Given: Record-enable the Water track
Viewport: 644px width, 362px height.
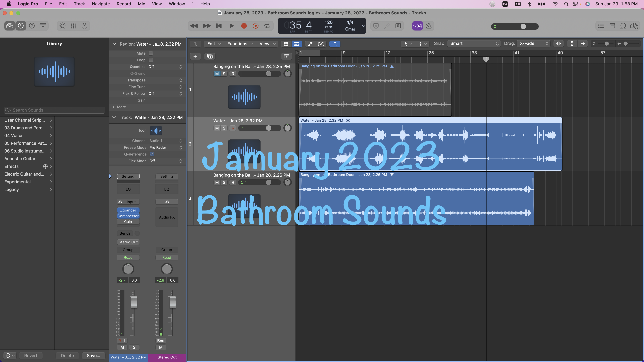Looking at the screenshot, I should [233, 128].
